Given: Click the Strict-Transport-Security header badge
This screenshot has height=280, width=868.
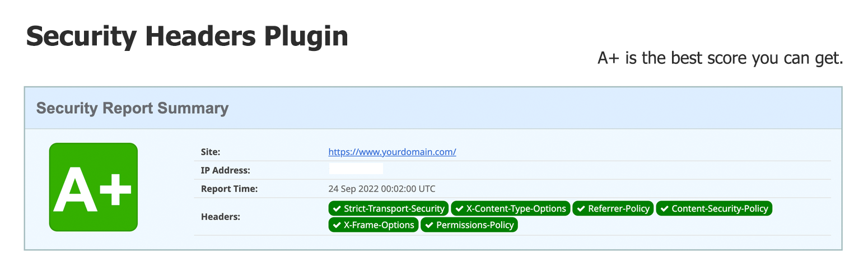Looking at the screenshot, I should click(x=388, y=208).
